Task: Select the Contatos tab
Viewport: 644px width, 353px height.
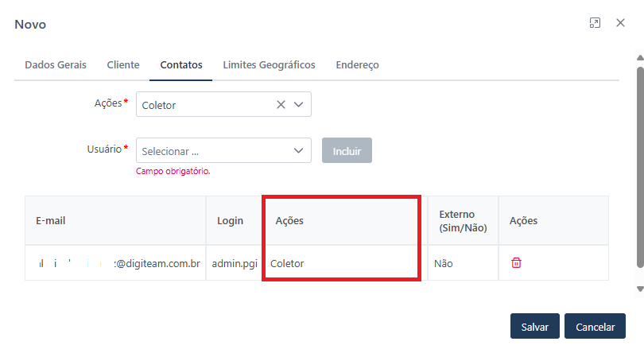Action: pos(180,65)
